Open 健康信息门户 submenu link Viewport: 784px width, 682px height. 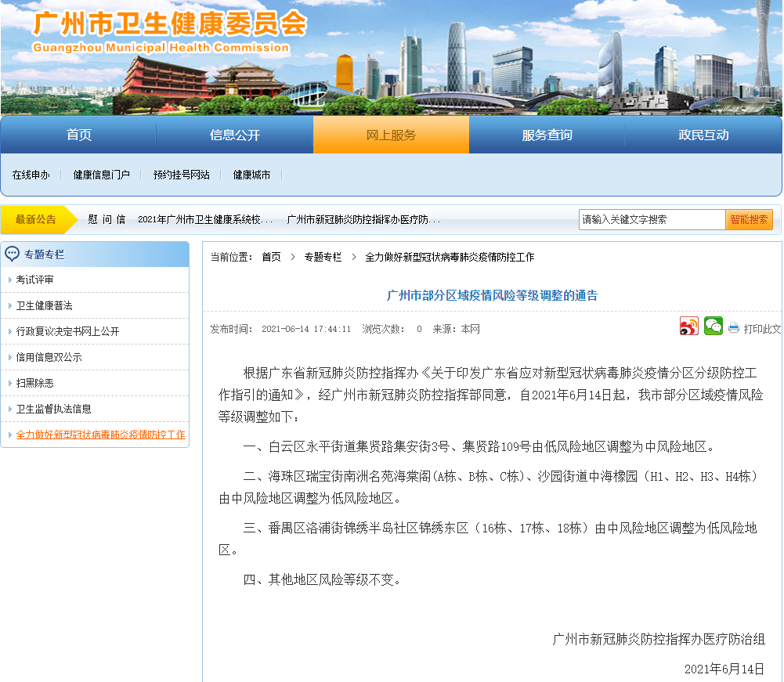[101, 175]
